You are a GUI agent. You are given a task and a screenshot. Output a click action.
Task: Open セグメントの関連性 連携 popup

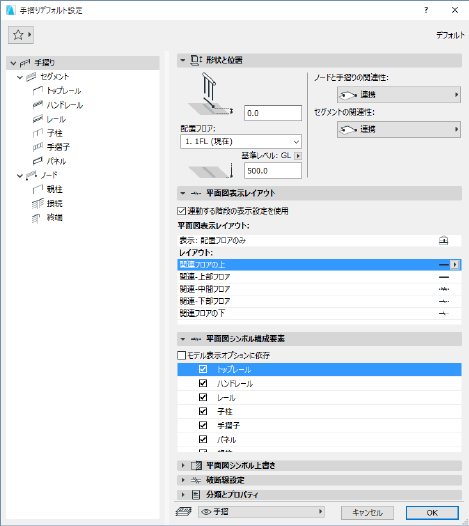(399, 129)
